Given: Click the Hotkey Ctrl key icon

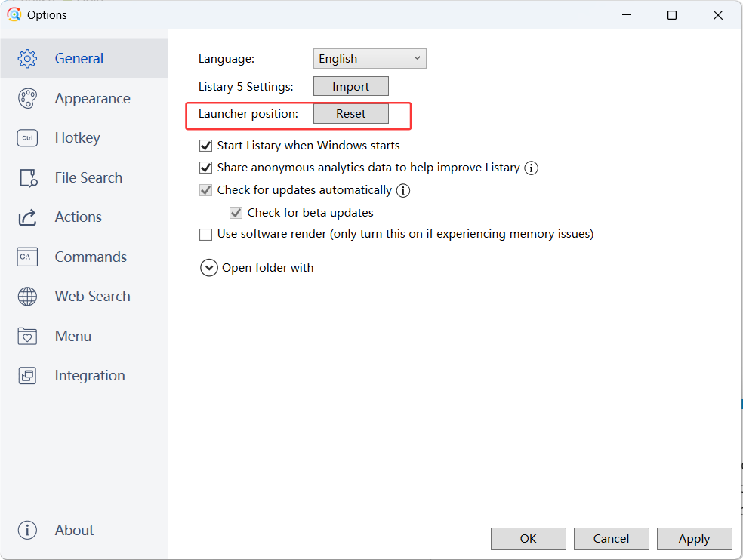Looking at the screenshot, I should [27, 138].
